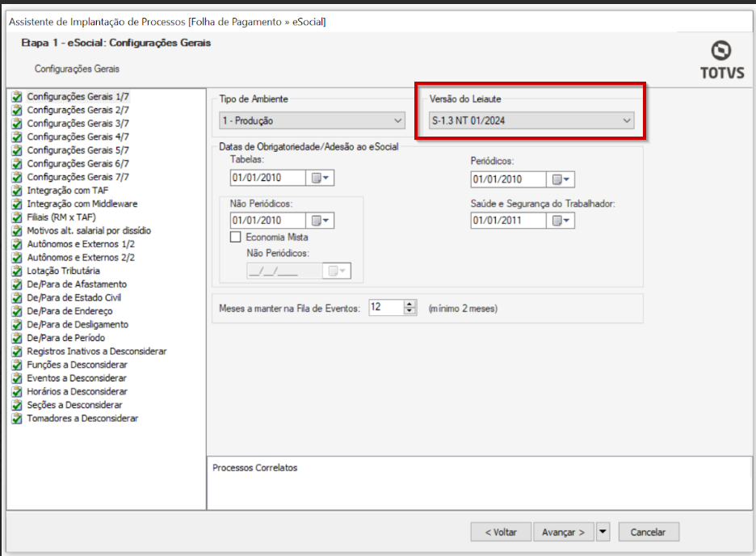Open De/Para de Afastamento
This screenshot has height=556, width=756.
[77, 284]
